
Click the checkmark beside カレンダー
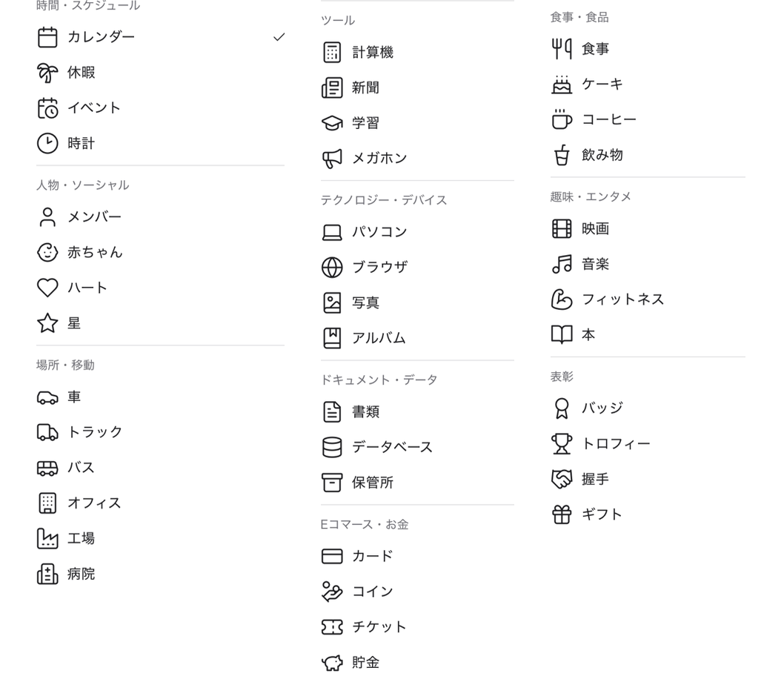coord(279,37)
